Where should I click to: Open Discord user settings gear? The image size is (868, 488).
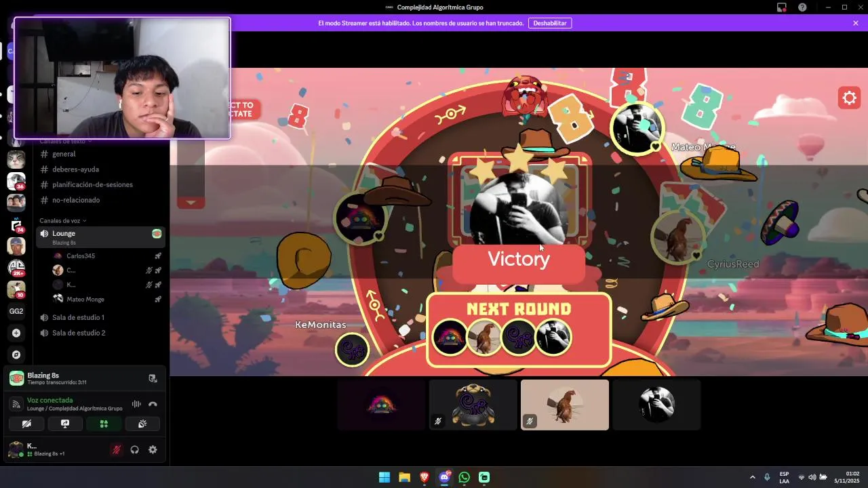(153, 449)
